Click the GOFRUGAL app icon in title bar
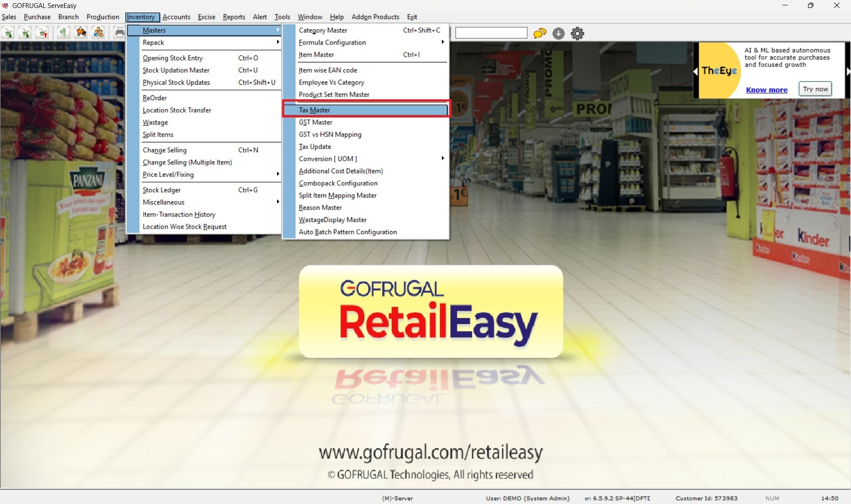 tap(5, 5)
